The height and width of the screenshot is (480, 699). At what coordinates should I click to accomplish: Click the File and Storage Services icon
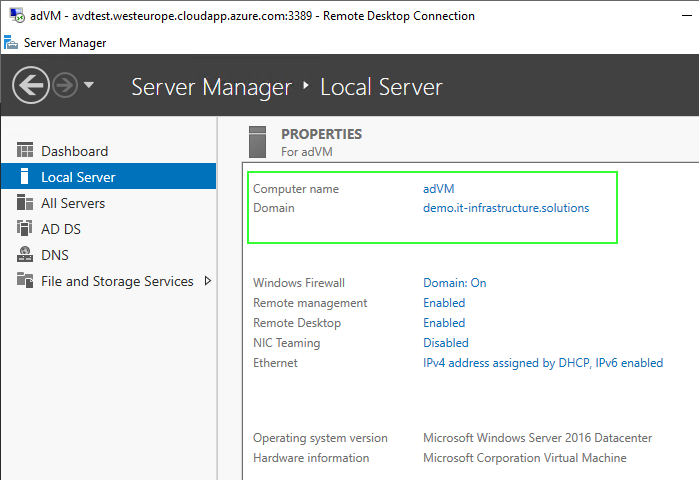click(25, 280)
